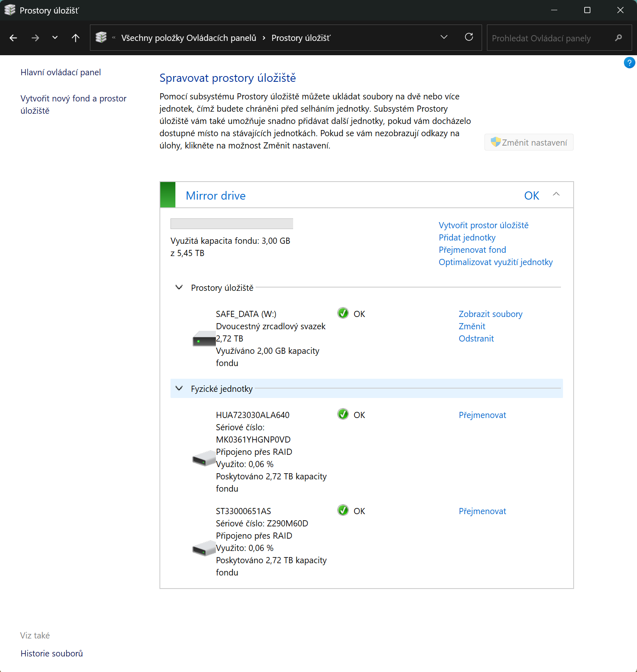
Task: Click the forward navigation arrow
Action: pos(36,38)
